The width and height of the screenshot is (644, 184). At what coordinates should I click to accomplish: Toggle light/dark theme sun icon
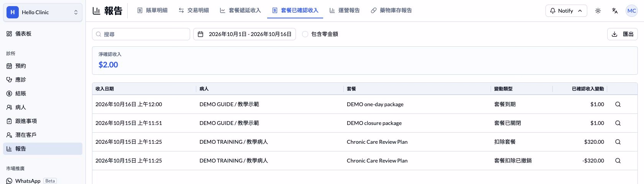click(598, 11)
